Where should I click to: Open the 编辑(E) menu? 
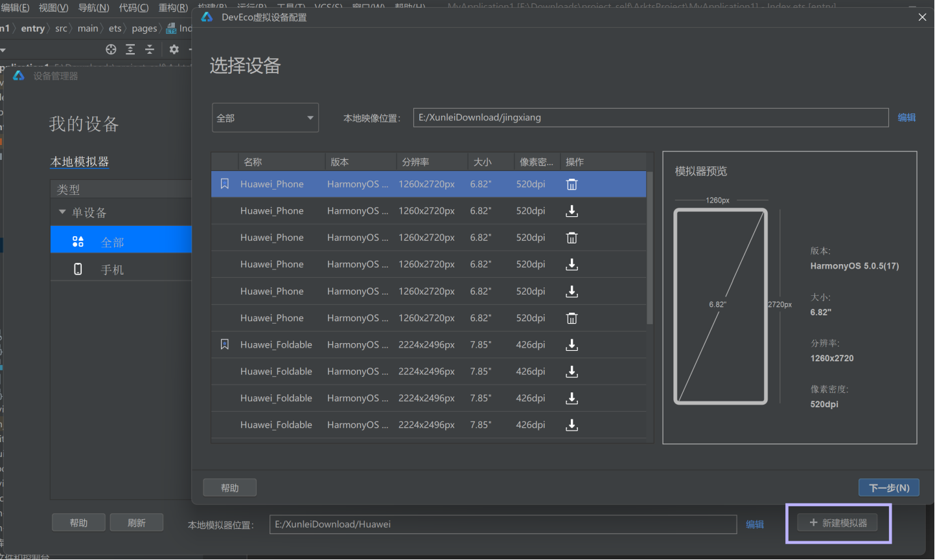pos(15,7)
